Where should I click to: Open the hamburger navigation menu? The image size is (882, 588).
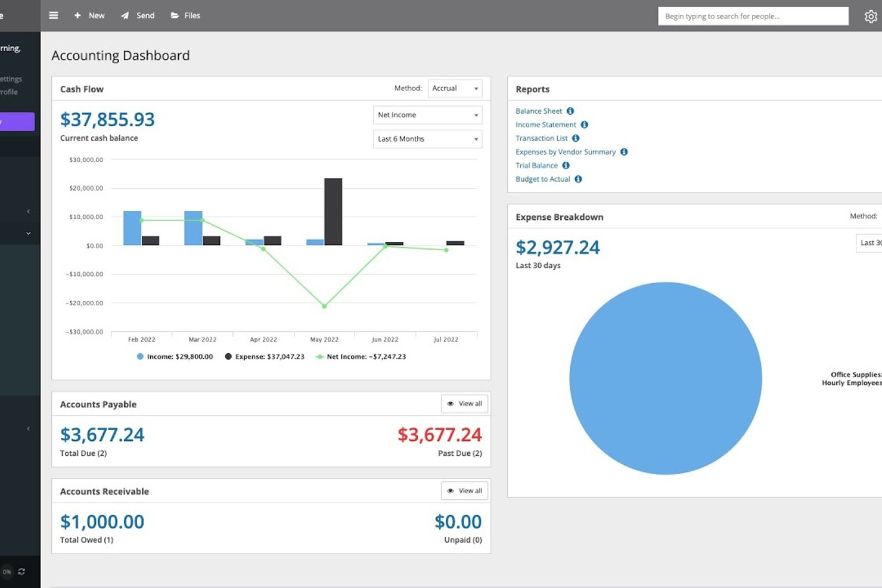point(53,15)
